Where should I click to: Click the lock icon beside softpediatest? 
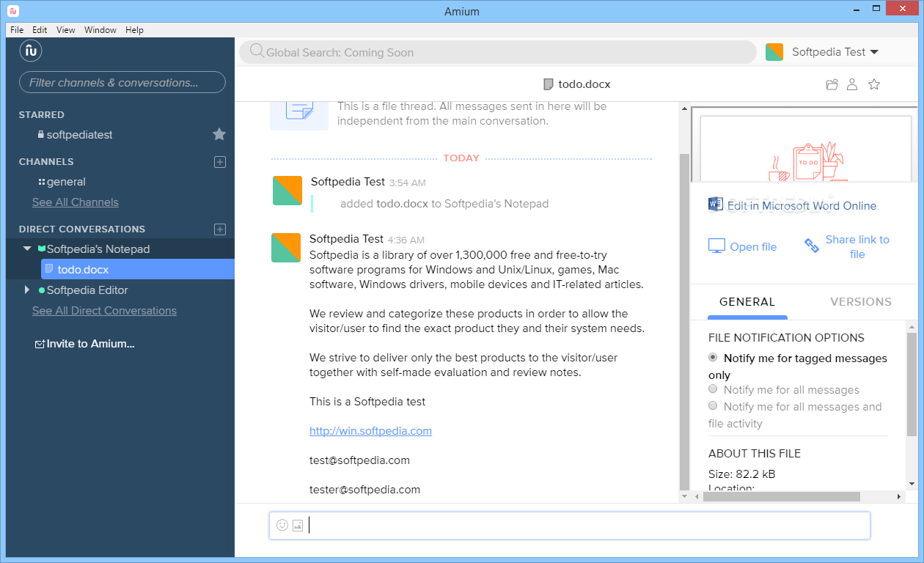pyautogui.click(x=41, y=135)
